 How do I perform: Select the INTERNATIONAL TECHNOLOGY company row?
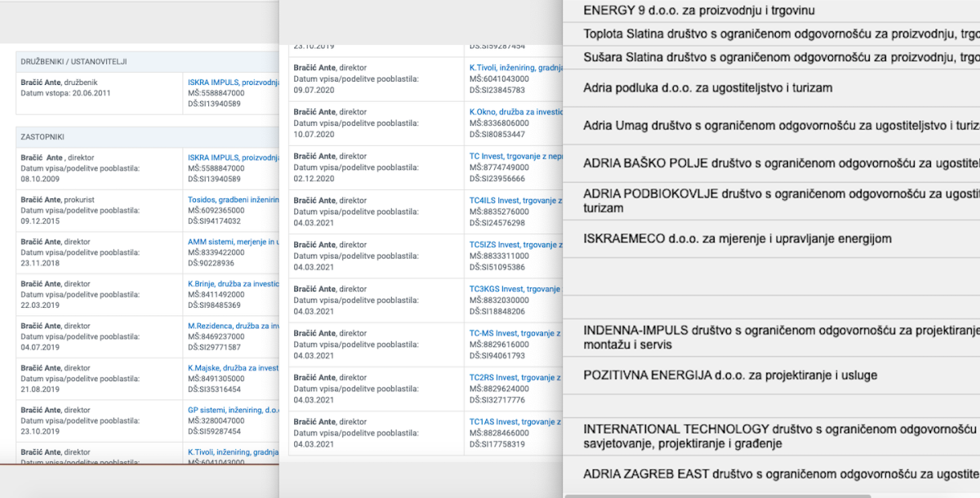[x=772, y=436]
